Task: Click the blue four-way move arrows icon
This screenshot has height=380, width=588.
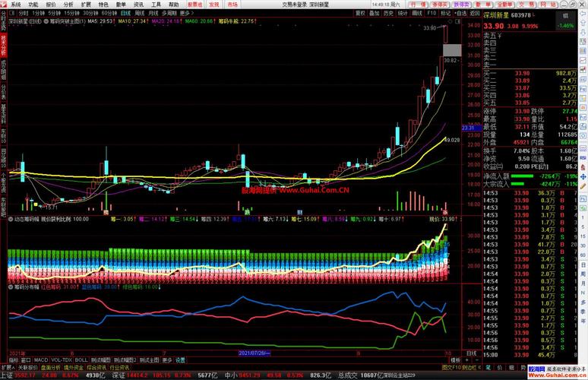Action: (x=583, y=176)
